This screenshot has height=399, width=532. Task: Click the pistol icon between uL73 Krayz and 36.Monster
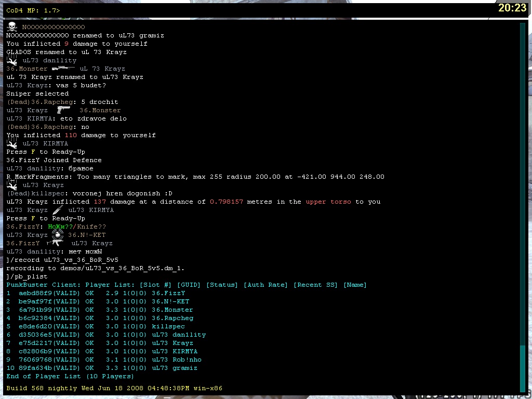click(x=63, y=110)
